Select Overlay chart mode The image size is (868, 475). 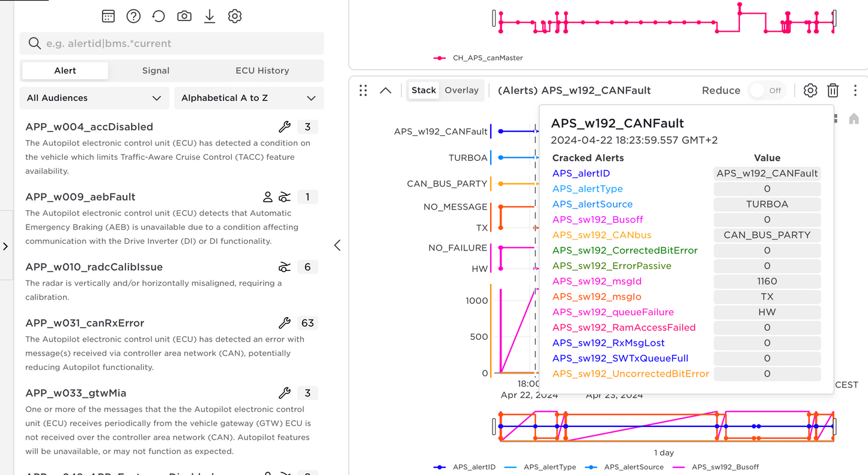coord(461,90)
